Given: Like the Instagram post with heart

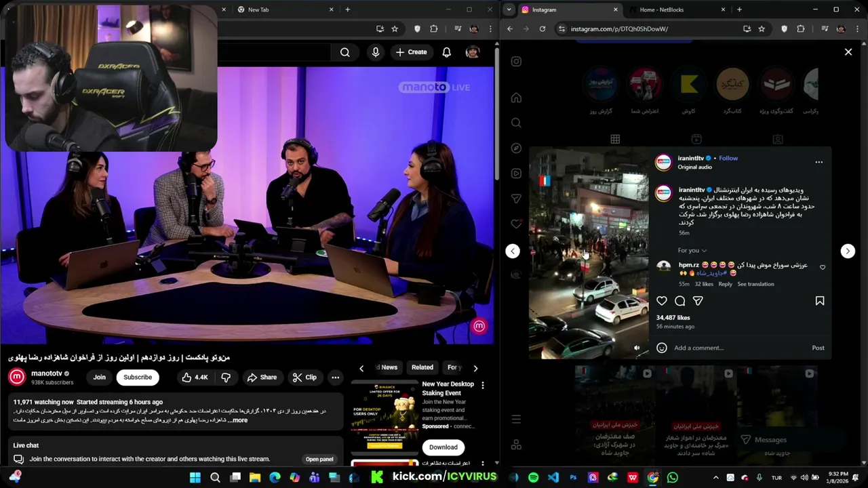Looking at the screenshot, I should pyautogui.click(x=662, y=301).
